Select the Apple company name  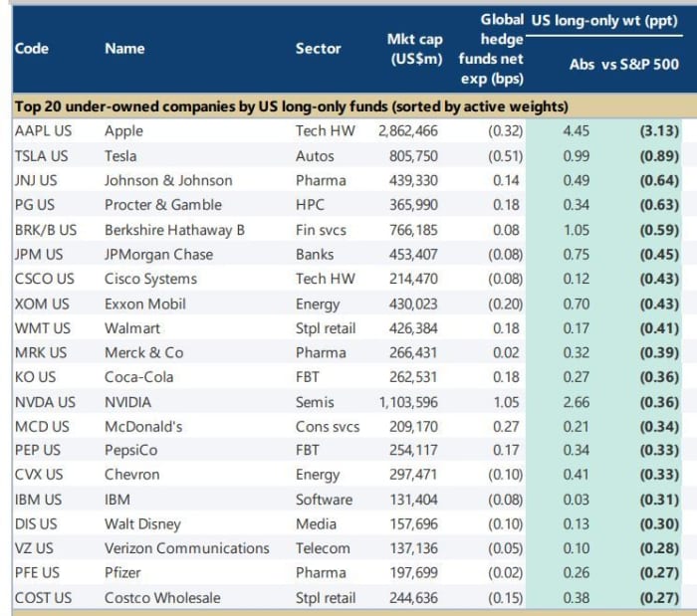click(124, 131)
